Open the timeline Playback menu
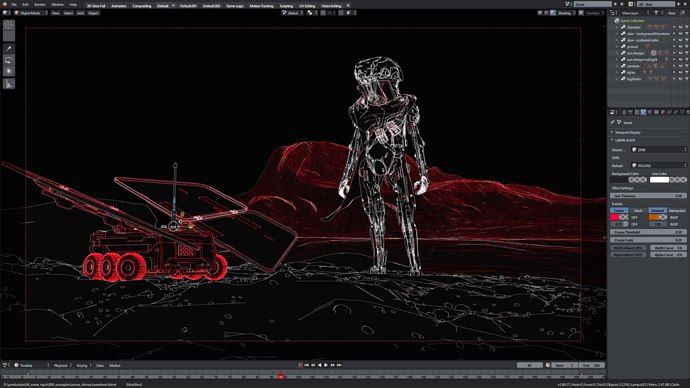690x388 pixels. [61, 366]
